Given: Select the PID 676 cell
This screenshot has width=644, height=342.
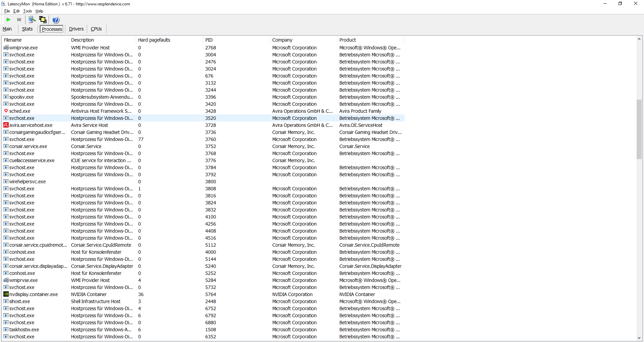Looking at the screenshot, I should click(209, 76).
